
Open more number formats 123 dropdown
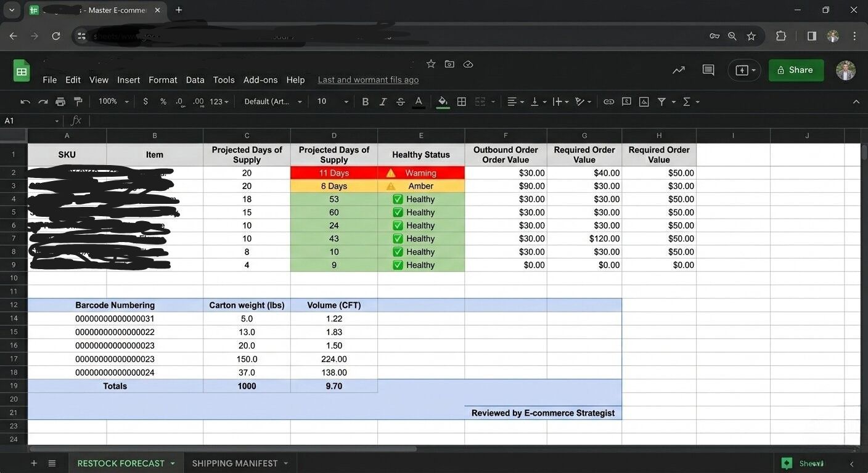pos(219,102)
